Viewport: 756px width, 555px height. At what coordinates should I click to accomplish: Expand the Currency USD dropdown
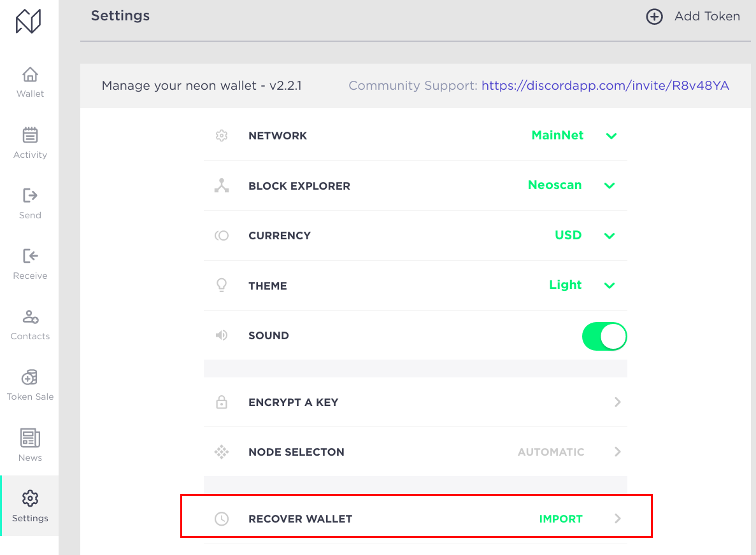585,235
